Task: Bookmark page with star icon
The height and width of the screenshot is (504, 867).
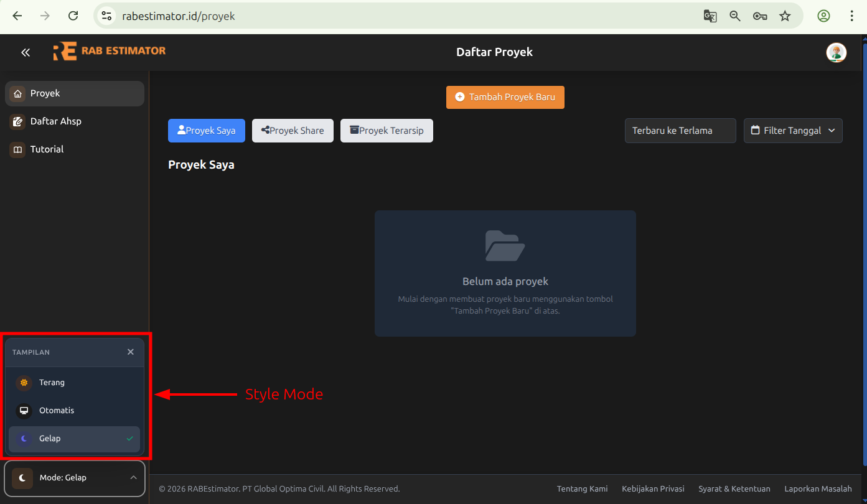Action: (785, 16)
